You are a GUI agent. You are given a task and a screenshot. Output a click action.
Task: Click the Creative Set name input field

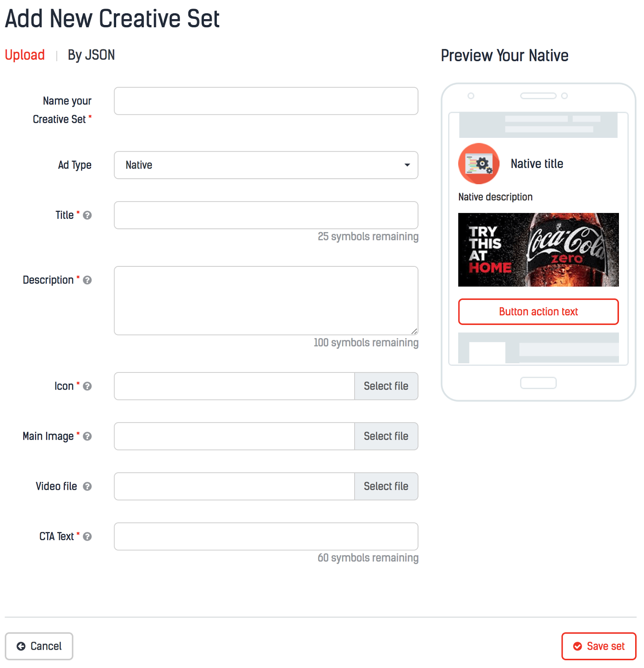(266, 101)
